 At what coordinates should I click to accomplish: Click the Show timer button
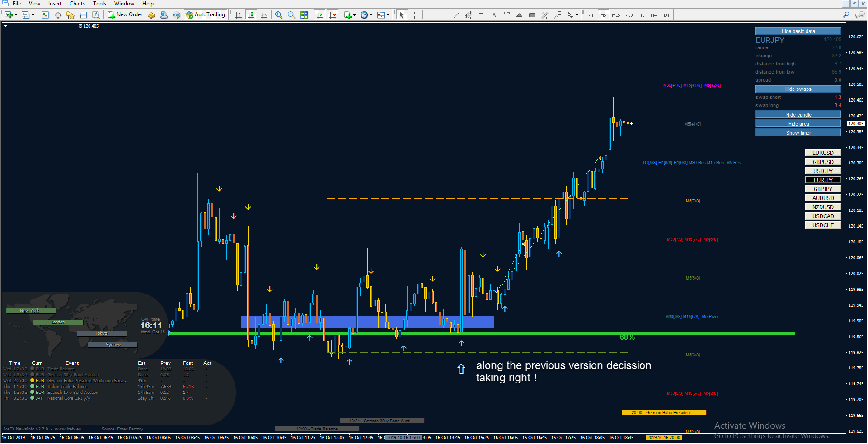coord(798,133)
